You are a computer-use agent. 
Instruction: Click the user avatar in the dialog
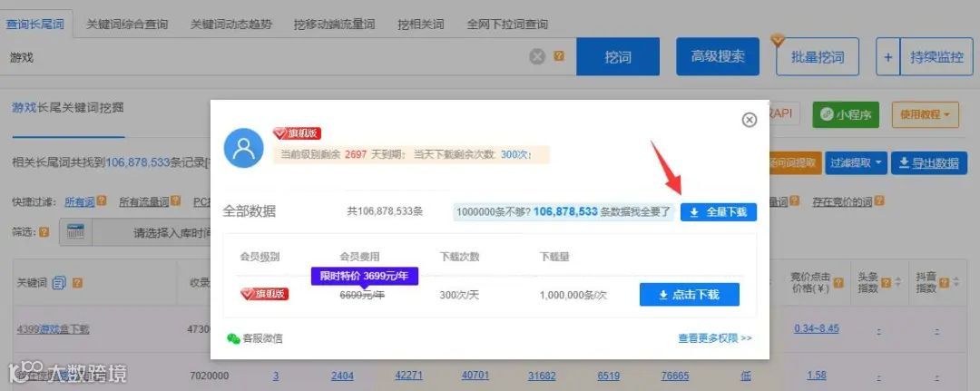(x=244, y=148)
